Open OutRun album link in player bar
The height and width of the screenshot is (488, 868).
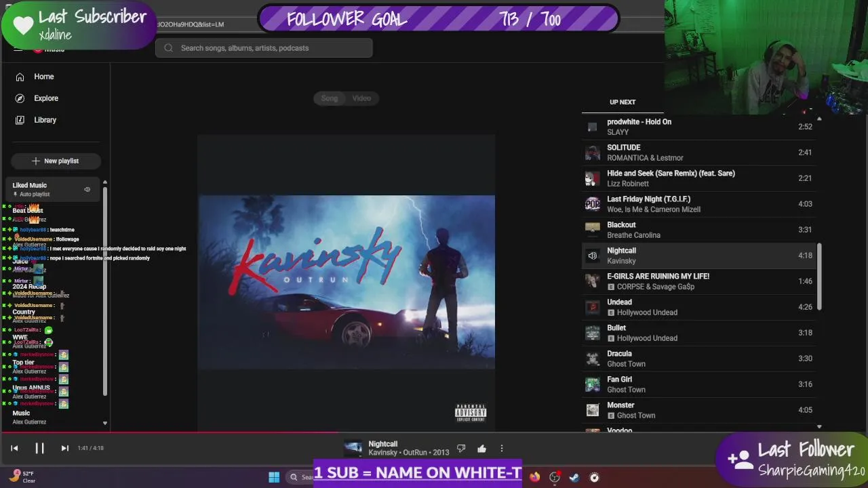(x=415, y=453)
